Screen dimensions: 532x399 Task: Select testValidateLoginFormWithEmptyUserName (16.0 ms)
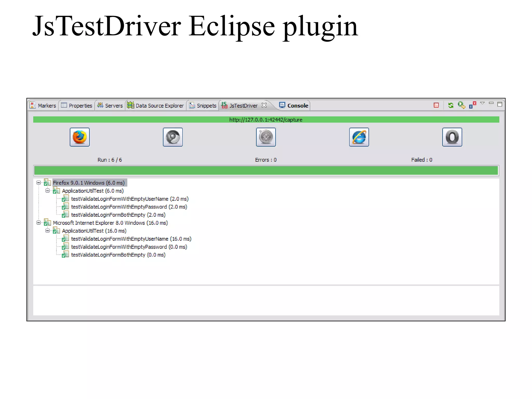pyautogui.click(x=131, y=239)
